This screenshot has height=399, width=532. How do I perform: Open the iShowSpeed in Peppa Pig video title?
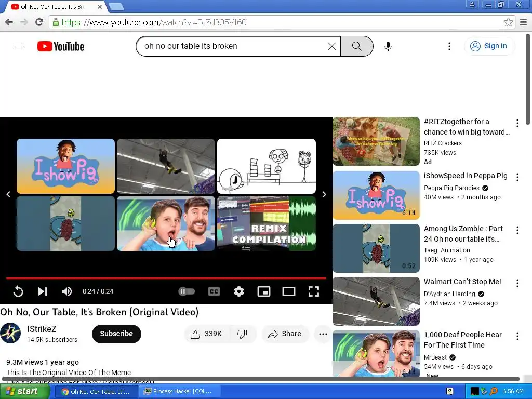(465, 176)
